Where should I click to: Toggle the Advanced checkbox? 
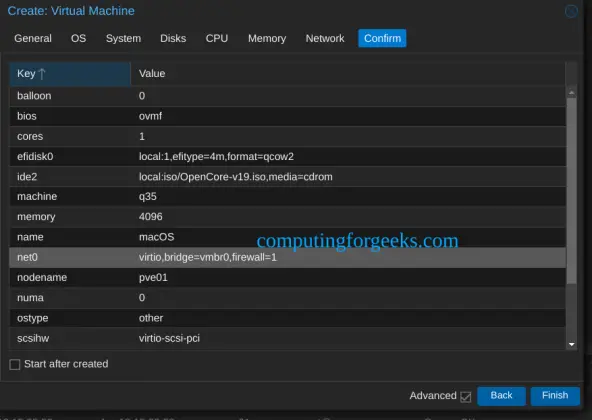tap(466, 397)
